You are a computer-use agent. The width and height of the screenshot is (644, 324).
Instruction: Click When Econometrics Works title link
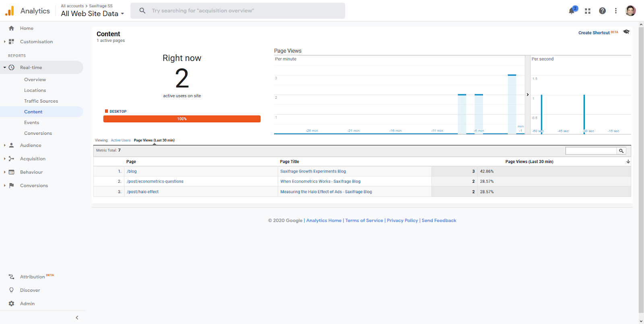pyautogui.click(x=320, y=182)
